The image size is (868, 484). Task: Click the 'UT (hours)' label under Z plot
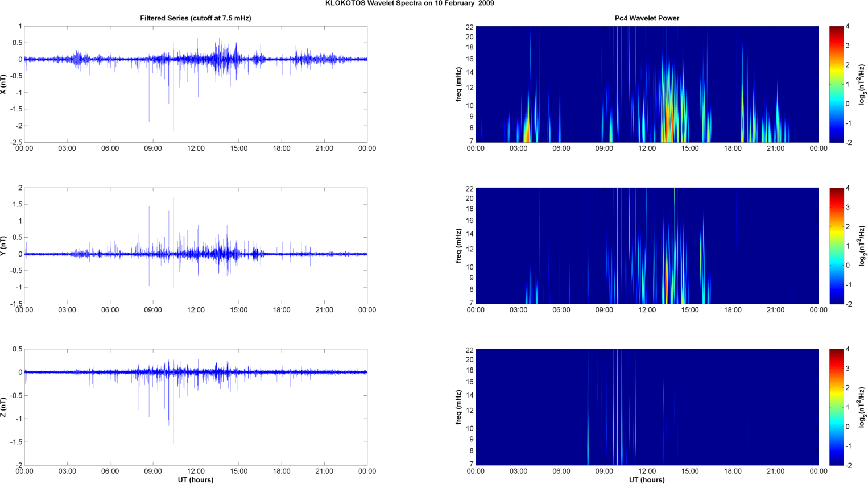196,479
